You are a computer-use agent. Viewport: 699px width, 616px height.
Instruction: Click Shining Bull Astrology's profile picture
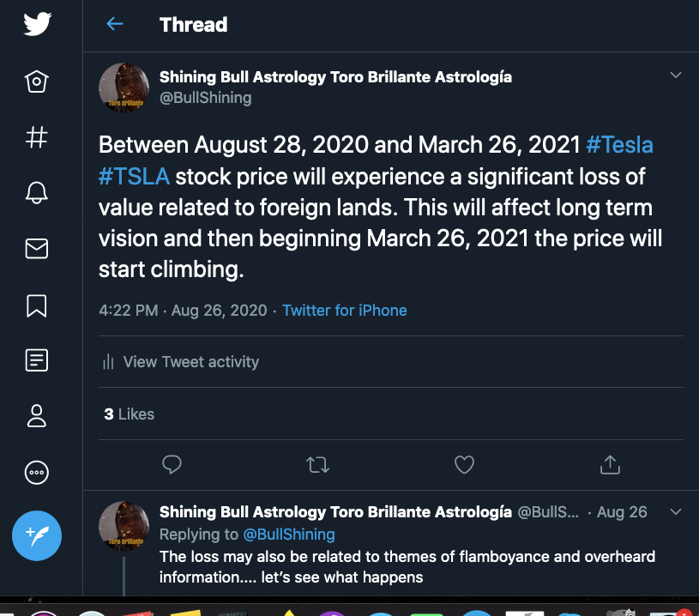pyautogui.click(x=123, y=88)
